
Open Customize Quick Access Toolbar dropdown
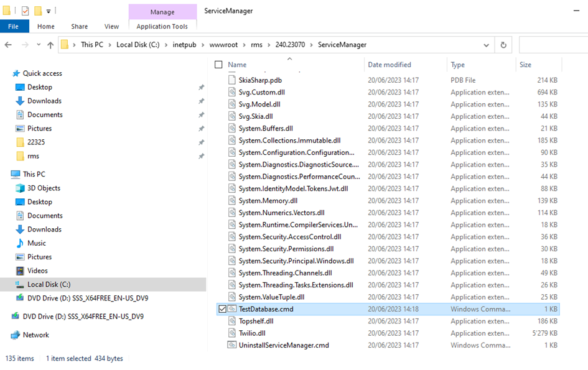tap(49, 11)
